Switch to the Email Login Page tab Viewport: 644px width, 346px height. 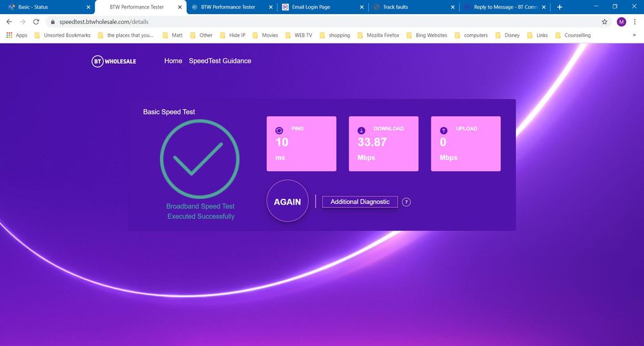coord(311,7)
